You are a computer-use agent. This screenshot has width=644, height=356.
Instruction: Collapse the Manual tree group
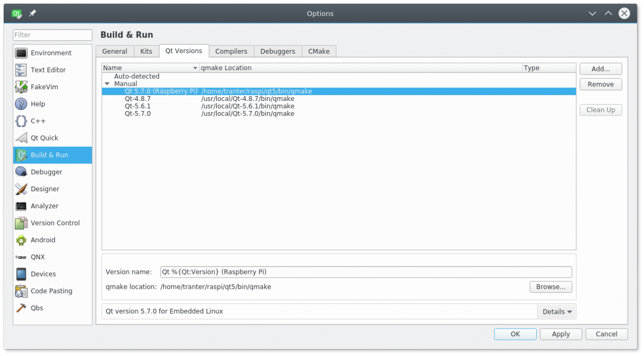[107, 84]
